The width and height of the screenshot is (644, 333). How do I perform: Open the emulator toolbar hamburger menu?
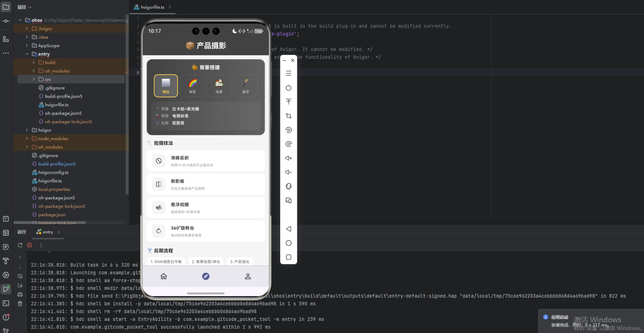[x=288, y=73]
